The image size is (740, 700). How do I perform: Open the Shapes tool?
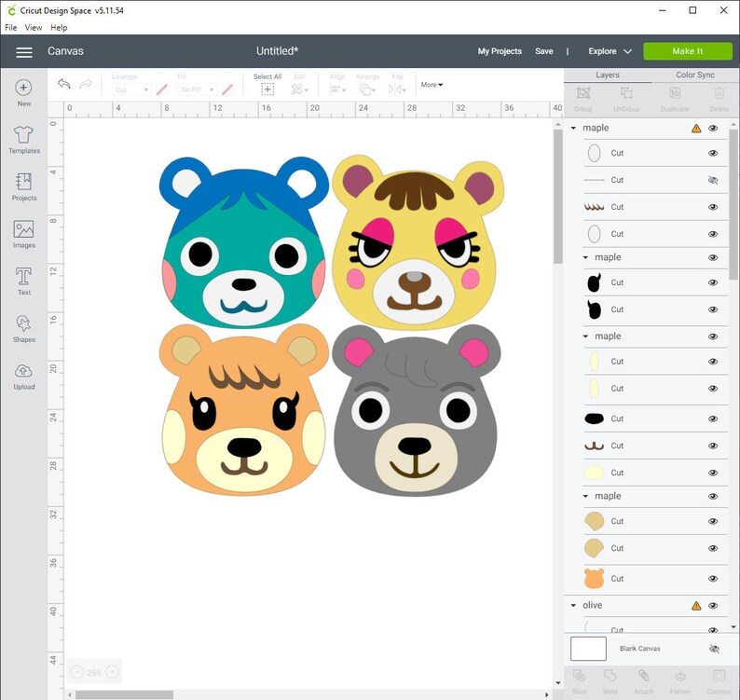coord(23,323)
